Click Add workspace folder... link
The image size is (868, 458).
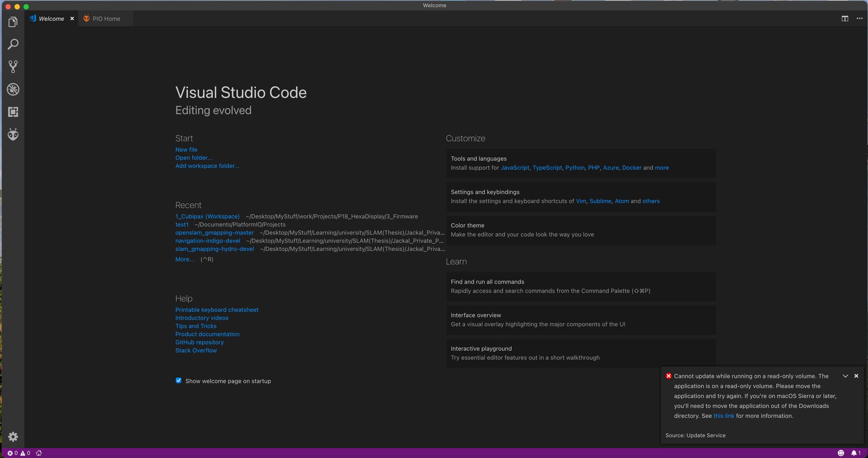tap(208, 166)
